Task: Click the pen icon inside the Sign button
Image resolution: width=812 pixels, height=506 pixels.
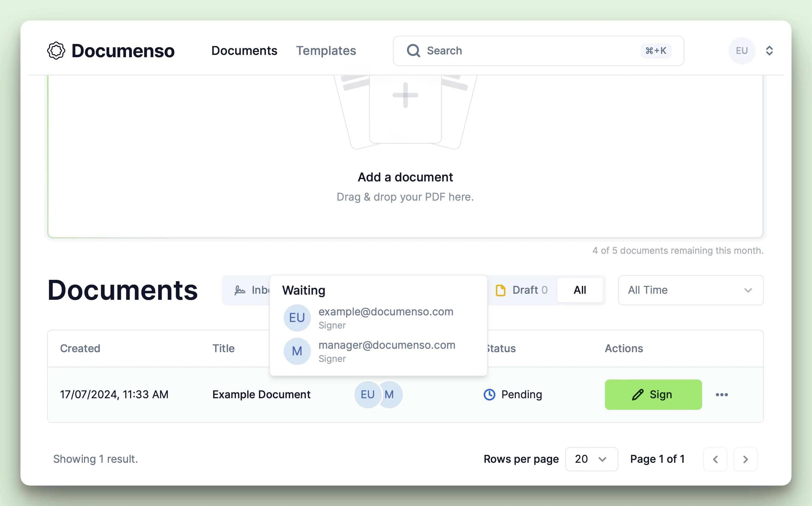Action: coord(637,395)
